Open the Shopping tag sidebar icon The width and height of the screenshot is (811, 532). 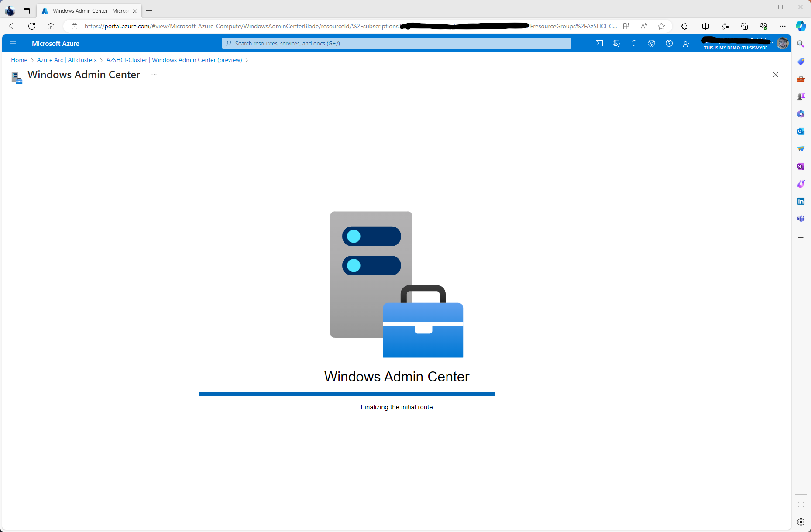[801, 62]
